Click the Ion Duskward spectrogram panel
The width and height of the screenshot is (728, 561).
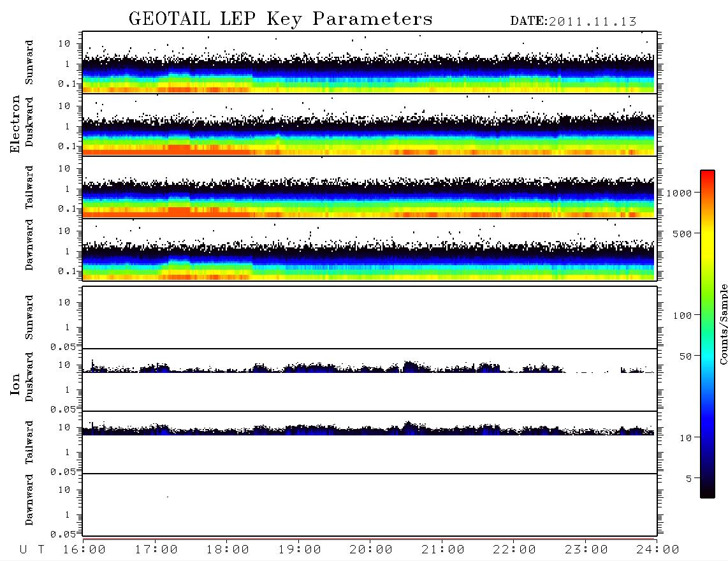[x=370, y=380]
